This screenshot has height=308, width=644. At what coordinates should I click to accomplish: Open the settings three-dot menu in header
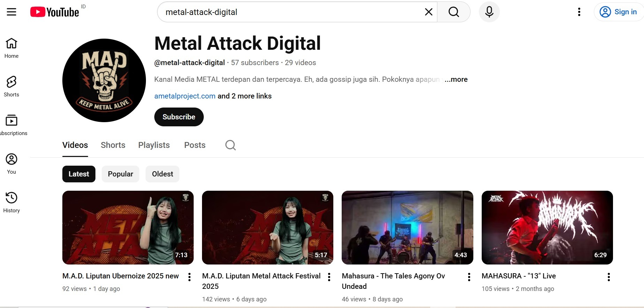click(579, 12)
